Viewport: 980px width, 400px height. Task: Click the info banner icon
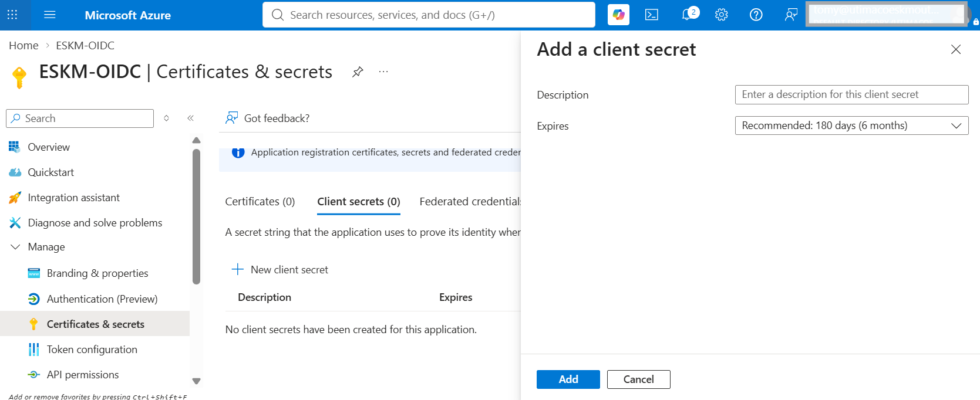238,152
